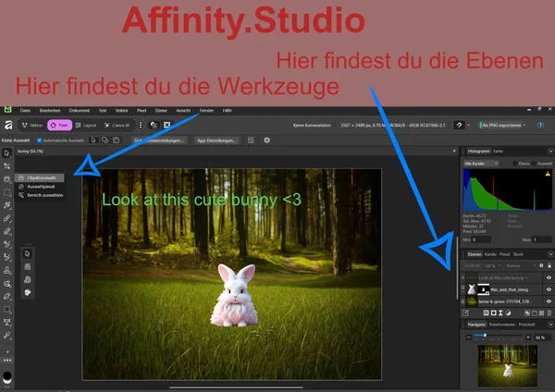This screenshot has width=555, height=392.
Task: Delete layer using the trash icon
Action: [x=548, y=312]
